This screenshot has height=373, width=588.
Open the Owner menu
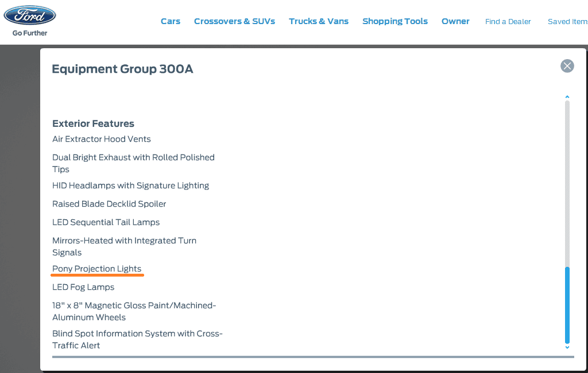[455, 21]
